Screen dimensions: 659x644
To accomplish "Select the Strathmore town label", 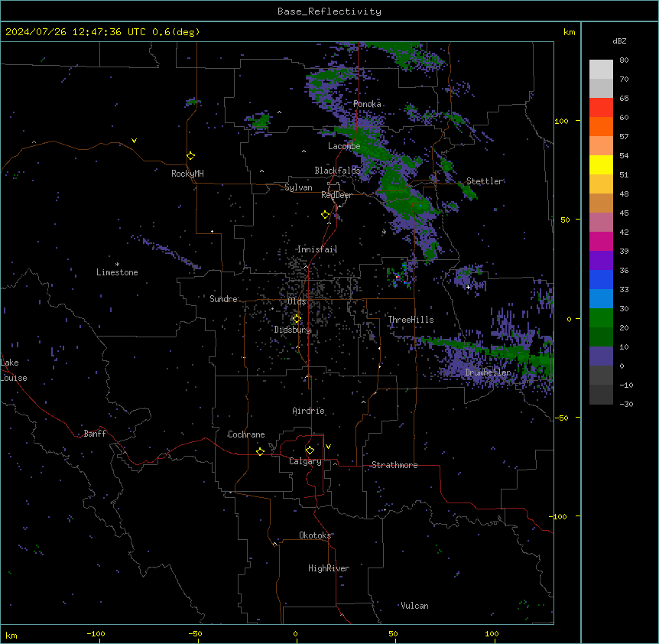I will [x=394, y=465].
